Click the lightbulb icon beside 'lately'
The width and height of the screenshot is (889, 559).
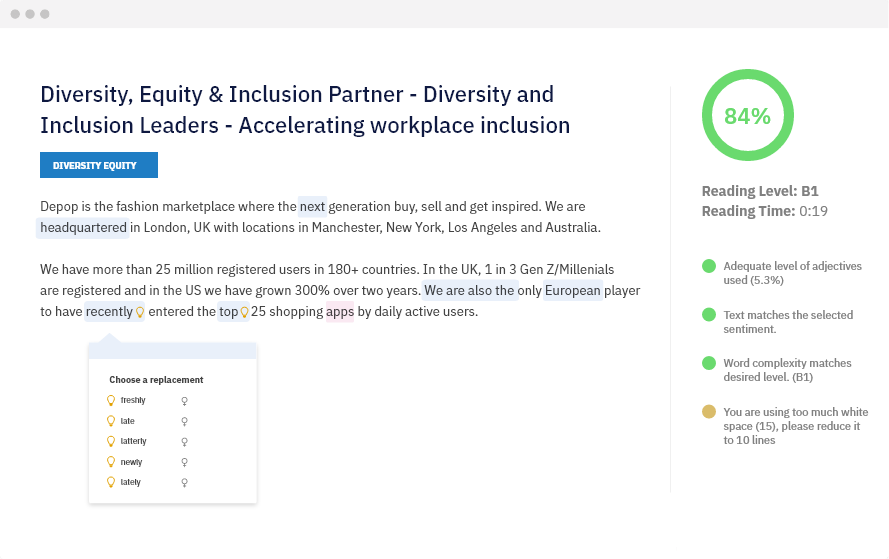(x=111, y=482)
